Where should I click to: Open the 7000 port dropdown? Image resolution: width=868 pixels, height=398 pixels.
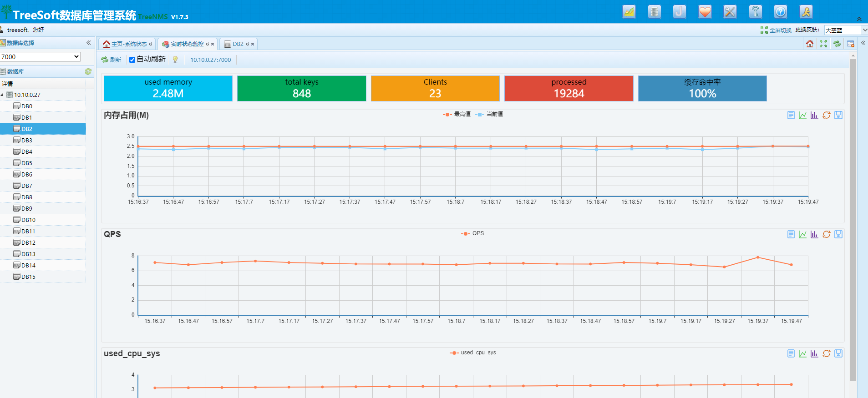[41, 57]
